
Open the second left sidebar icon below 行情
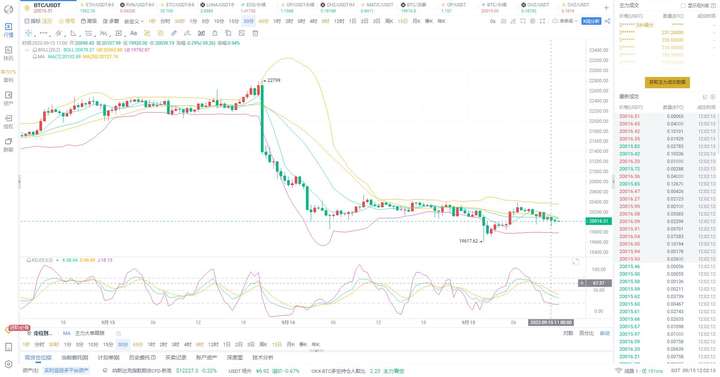click(8, 53)
